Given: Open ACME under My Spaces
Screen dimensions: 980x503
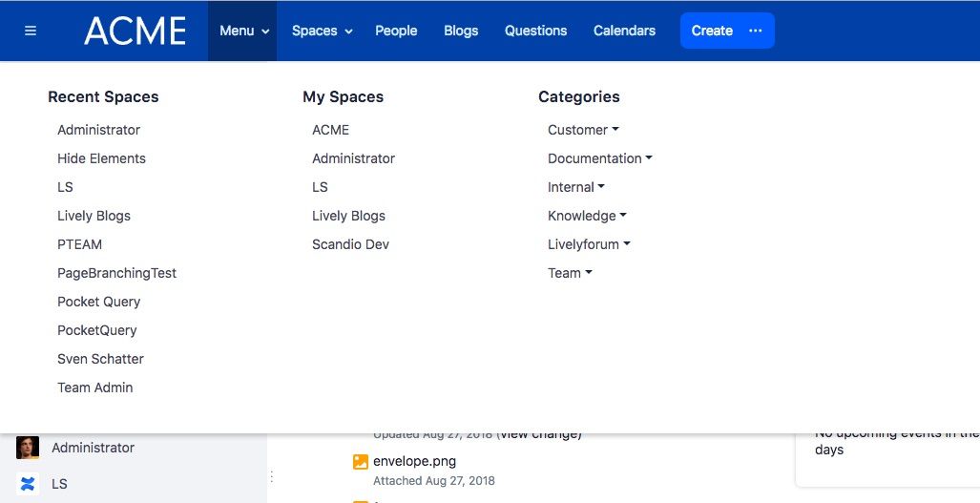Looking at the screenshot, I should point(330,130).
